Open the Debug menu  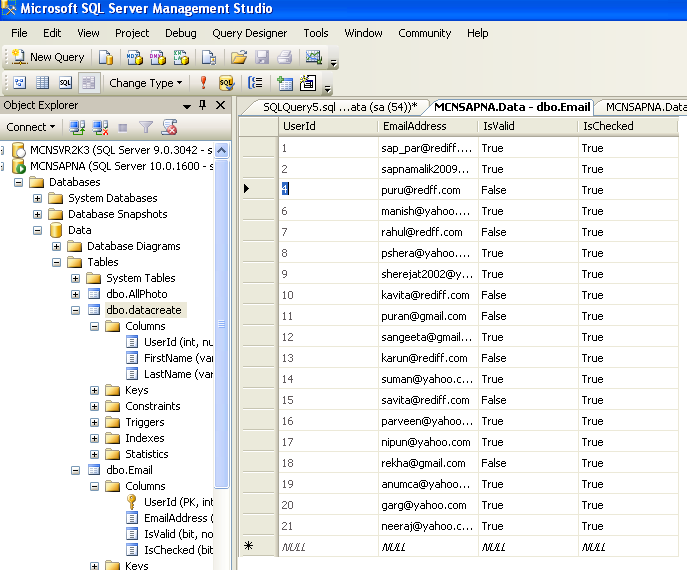181,33
